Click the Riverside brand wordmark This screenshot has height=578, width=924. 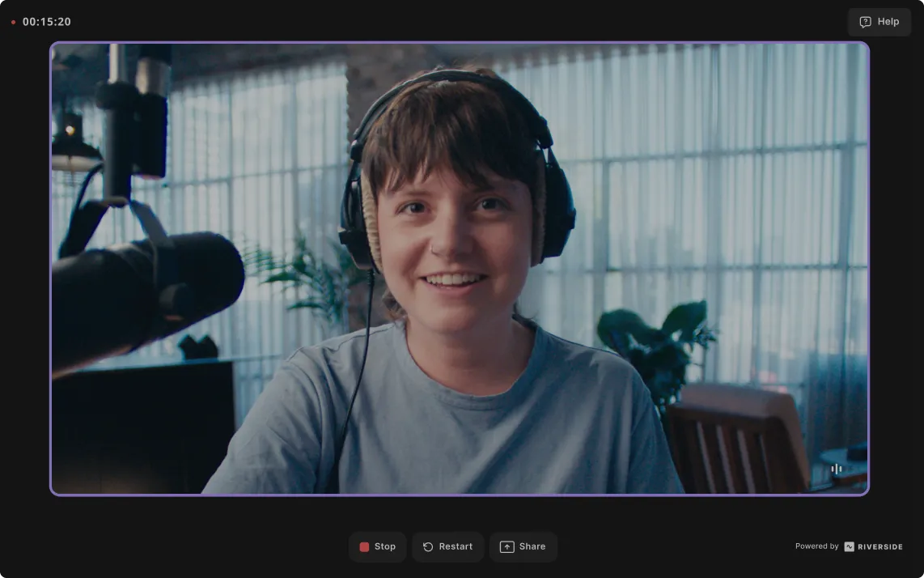click(x=881, y=546)
